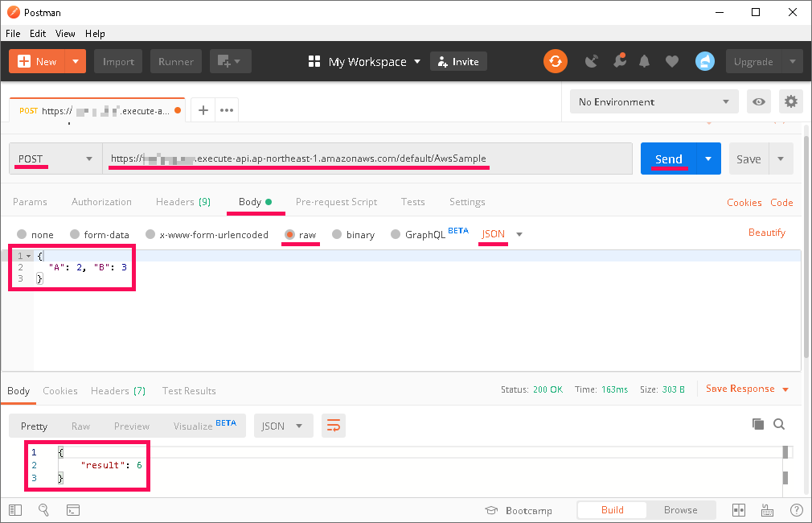
Task: Click the Code link
Action: [x=781, y=202]
